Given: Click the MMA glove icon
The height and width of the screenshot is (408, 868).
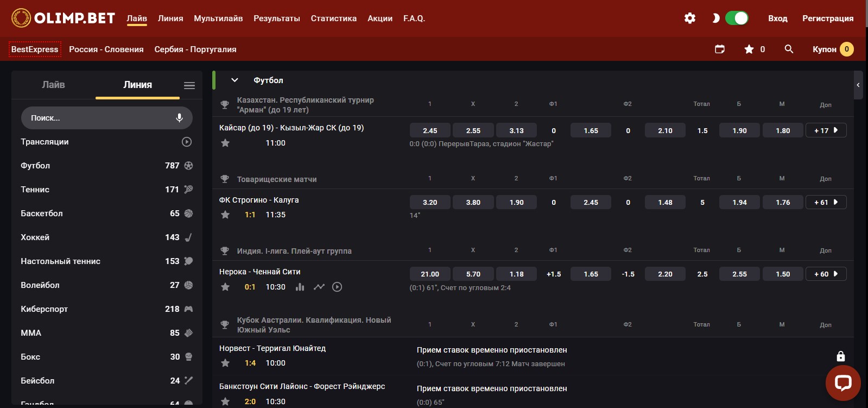Looking at the screenshot, I should pos(188,333).
